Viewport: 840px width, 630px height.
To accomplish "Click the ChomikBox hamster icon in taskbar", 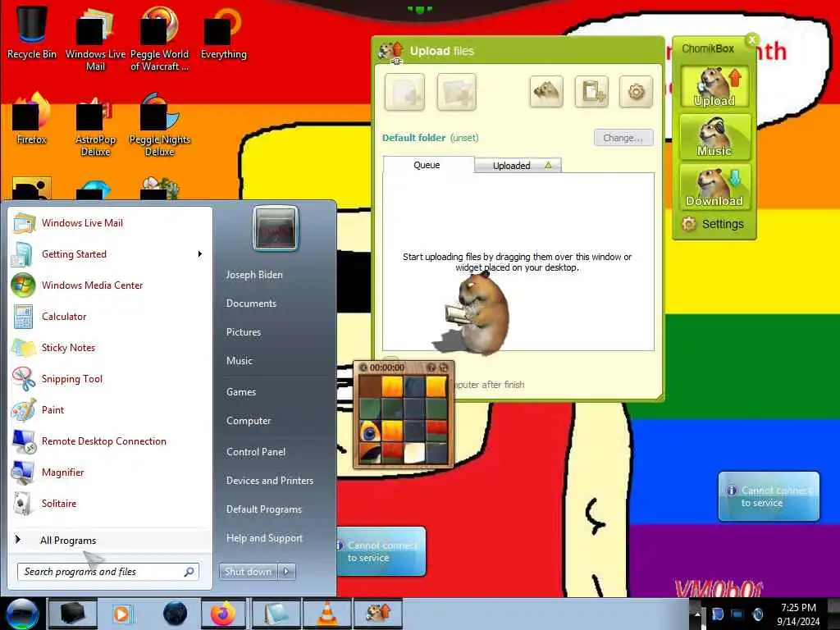I will click(x=378, y=614).
